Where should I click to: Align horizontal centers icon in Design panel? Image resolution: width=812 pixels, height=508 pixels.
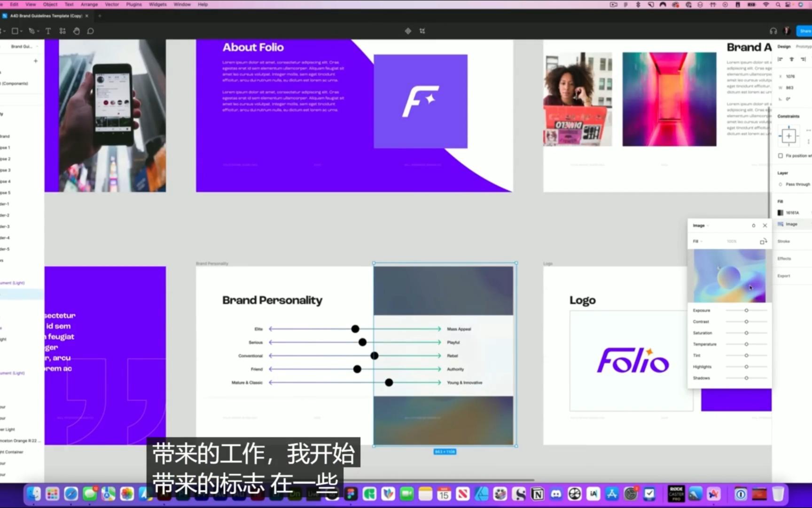point(792,59)
